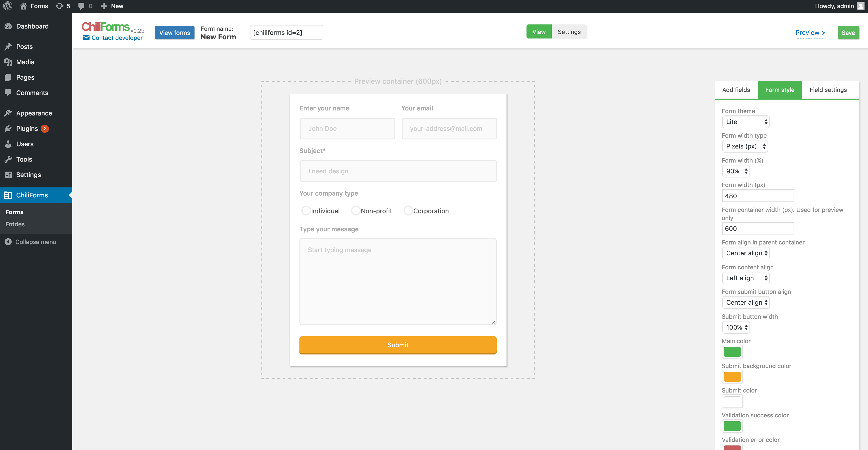The image size is (868, 450).
Task: Click the Appearance paintbrush icon
Action: point(8,113)
